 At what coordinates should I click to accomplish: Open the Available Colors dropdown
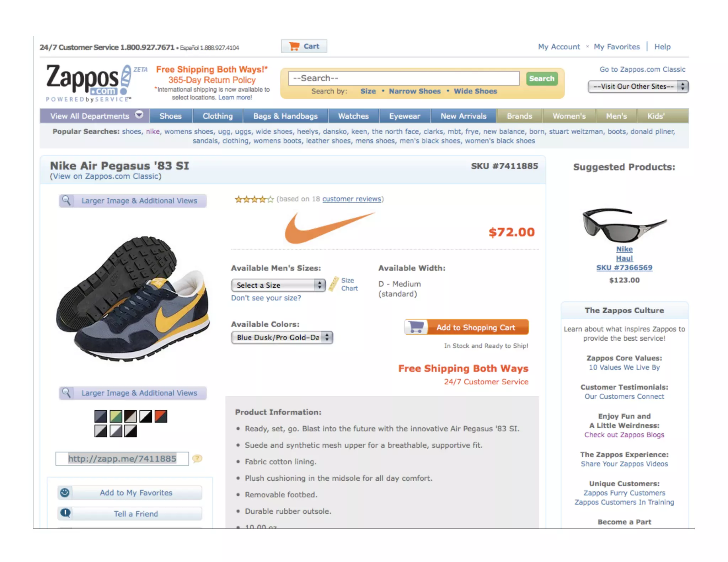click(282, 337)
